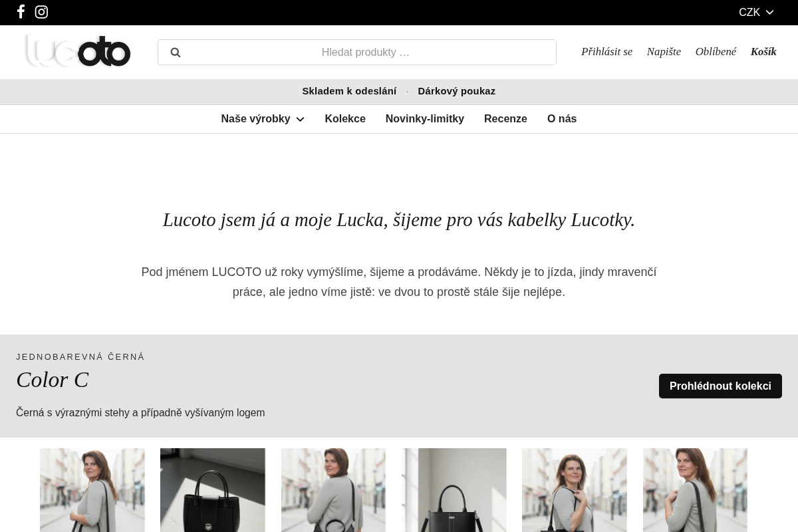Click the 'Lucoto jsem já a moje Lucka' headline
Viewport: 798px width, 532px height.
coord(399,220)
